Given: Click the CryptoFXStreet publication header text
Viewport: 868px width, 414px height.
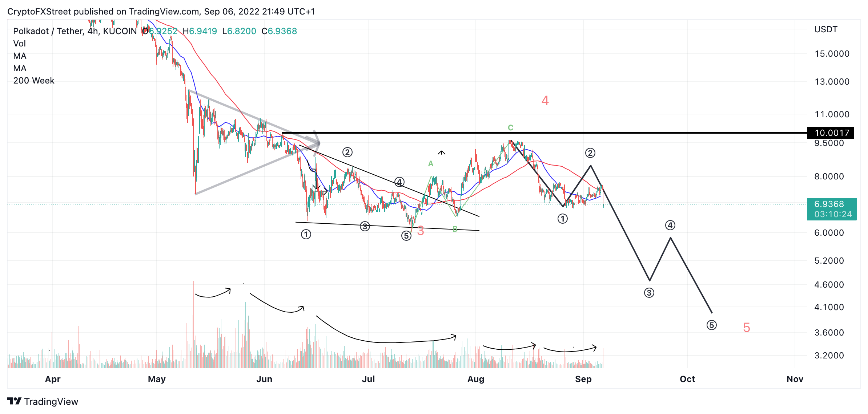Looking at the screenshot, I should pos(161,12).
